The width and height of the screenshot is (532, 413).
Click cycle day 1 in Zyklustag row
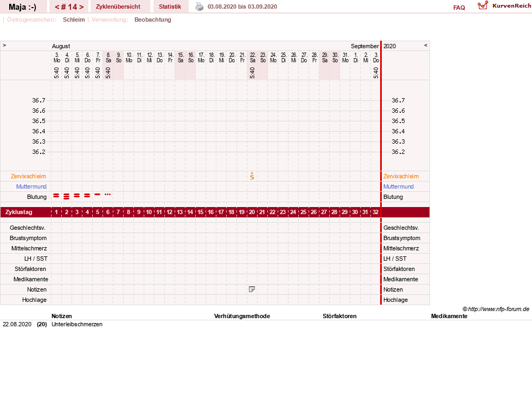pyautogui.click(x=56, y=212)
